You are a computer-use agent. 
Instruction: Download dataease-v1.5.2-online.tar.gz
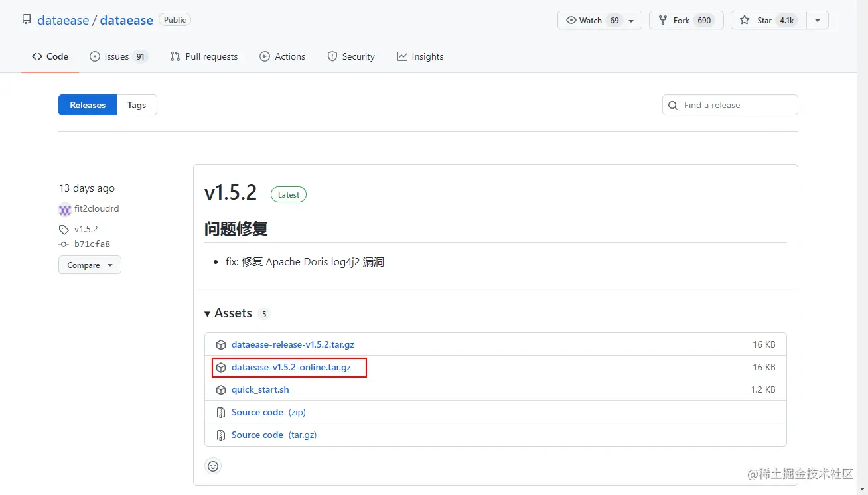[x=291, y=367]
